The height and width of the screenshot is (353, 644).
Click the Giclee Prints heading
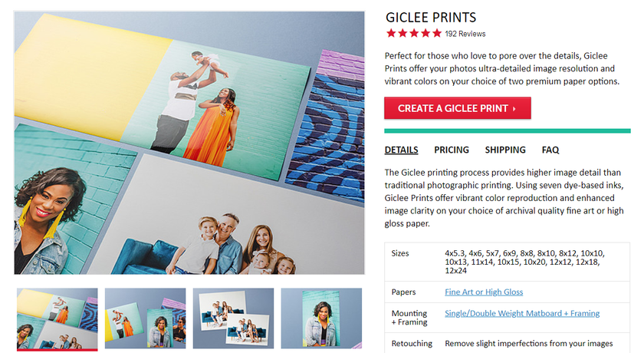tap(431, 17)
